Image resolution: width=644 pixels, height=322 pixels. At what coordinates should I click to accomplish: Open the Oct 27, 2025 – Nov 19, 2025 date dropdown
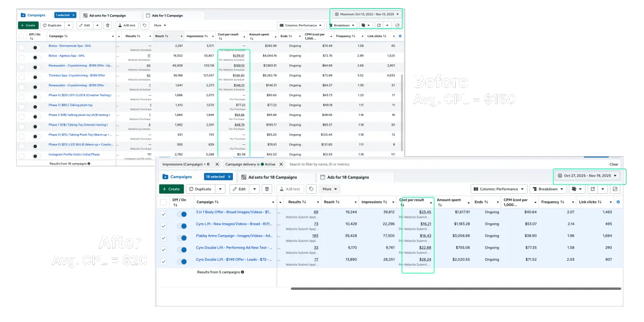(x=588, y=175)
